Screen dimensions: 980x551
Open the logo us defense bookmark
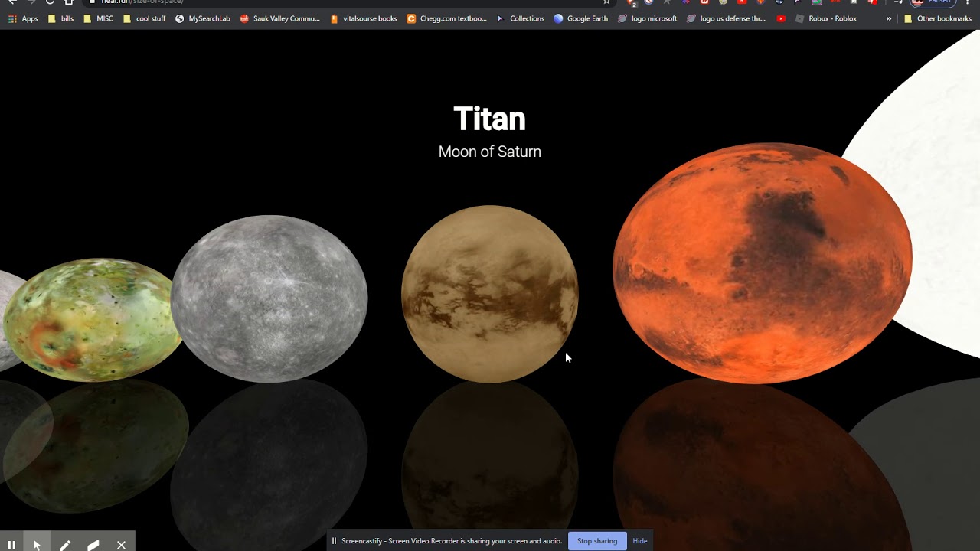click(726, 18)
